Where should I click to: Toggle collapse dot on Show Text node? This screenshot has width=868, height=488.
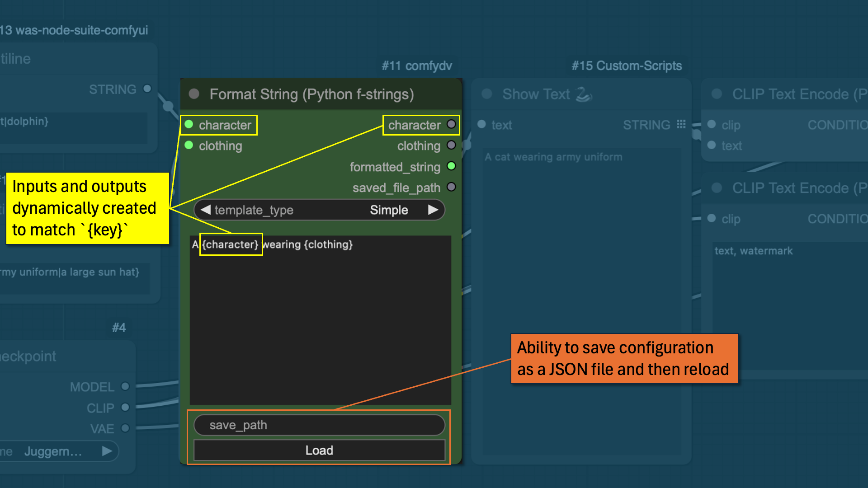coord(487,94)
